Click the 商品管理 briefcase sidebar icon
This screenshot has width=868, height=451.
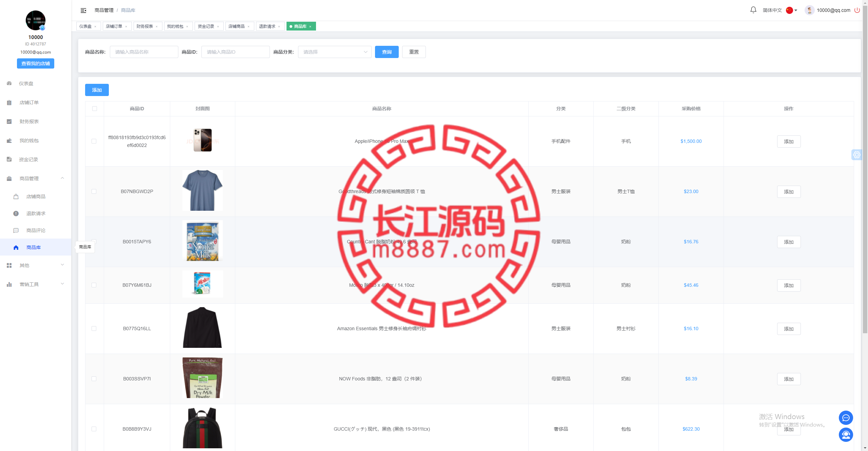9,178
